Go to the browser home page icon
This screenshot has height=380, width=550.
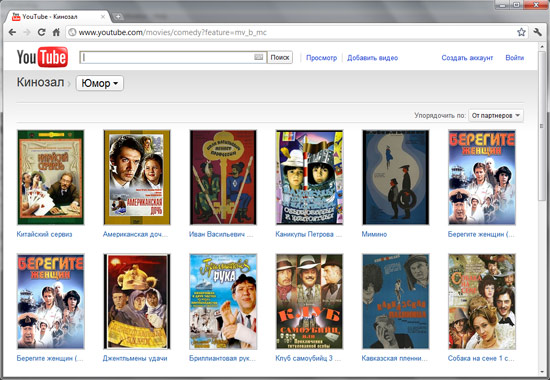click(x=56, y=33)
